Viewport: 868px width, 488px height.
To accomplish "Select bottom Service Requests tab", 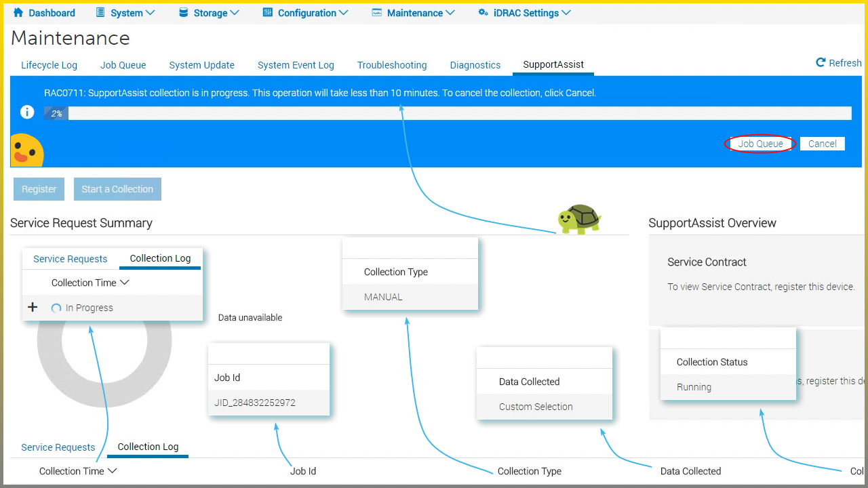I will 58,447.
